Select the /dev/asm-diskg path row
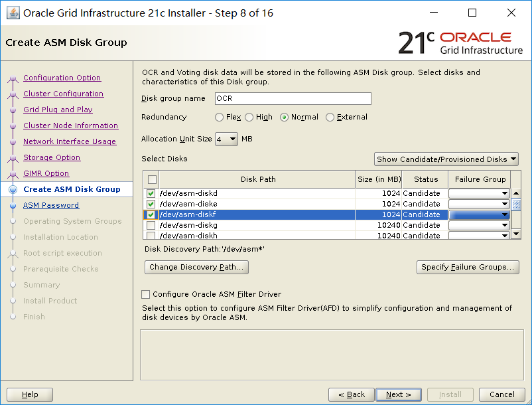Image resolution: width=532 pixels, height=405 pixels. click(257, 225)
